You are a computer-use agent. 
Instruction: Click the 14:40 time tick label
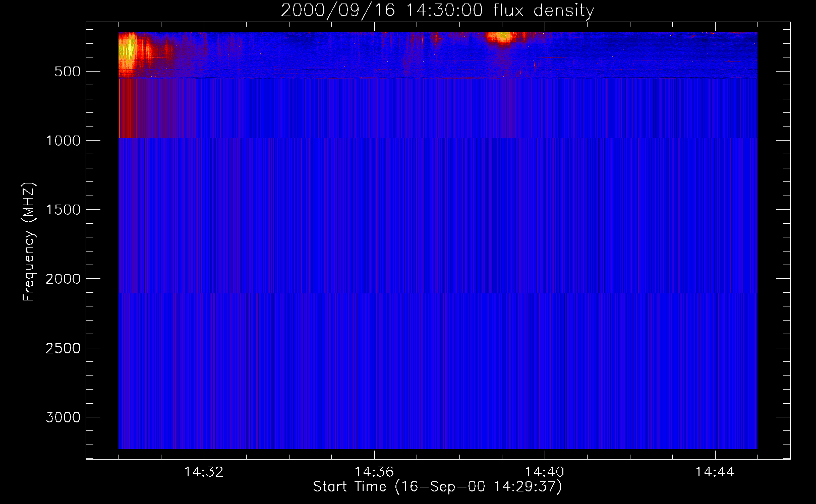point(545,472)
